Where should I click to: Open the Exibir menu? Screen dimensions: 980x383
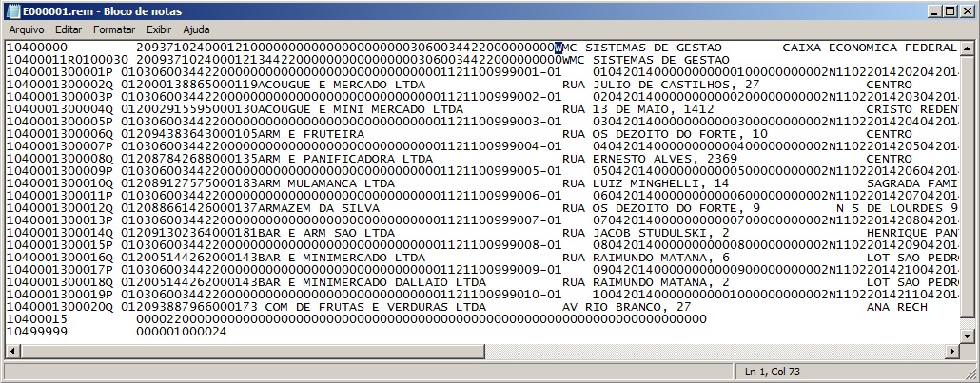[x=159, y=29]
